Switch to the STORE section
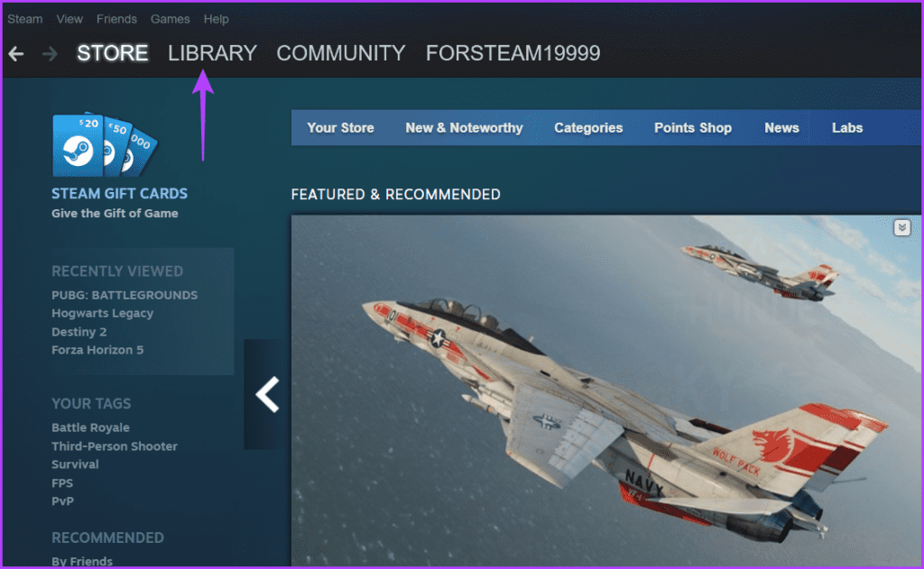Image resolution: width=924 pixels, height=569 pixels. pos(113,53)
